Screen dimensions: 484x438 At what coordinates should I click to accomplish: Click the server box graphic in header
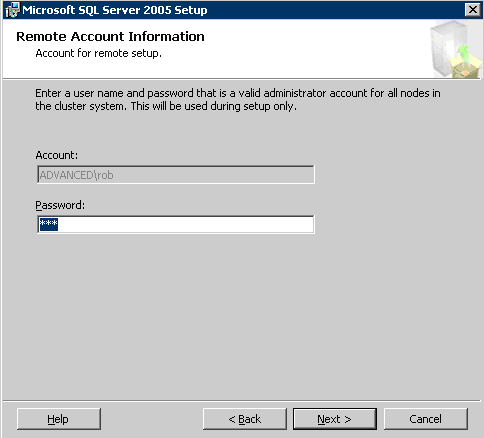point(455,49)
